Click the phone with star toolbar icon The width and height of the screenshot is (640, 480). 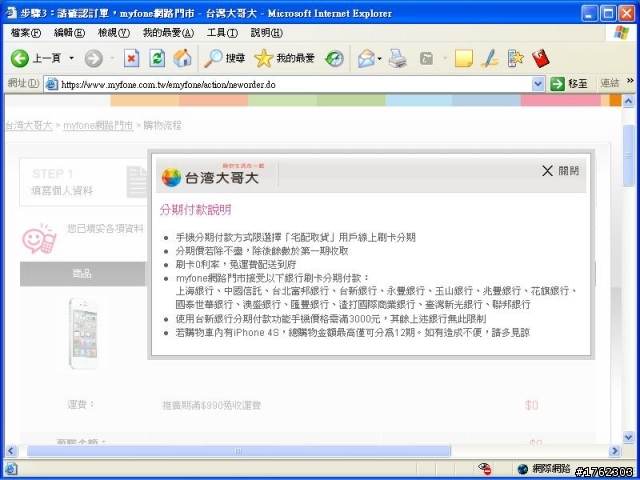(516, 59)
